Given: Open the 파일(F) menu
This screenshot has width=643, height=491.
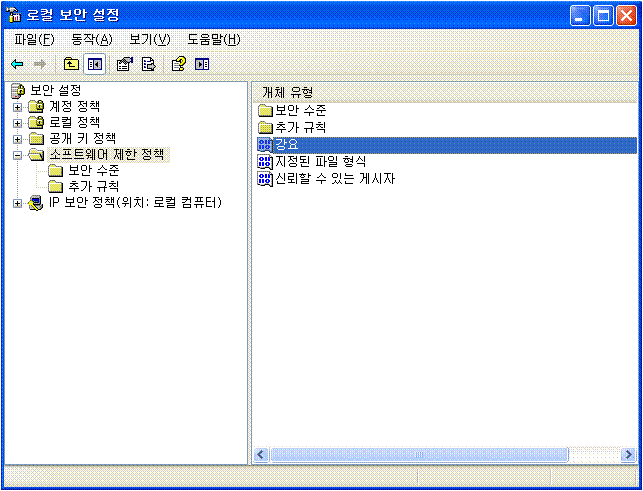Looking at the screenshot, I should click(x=34, y=39).
